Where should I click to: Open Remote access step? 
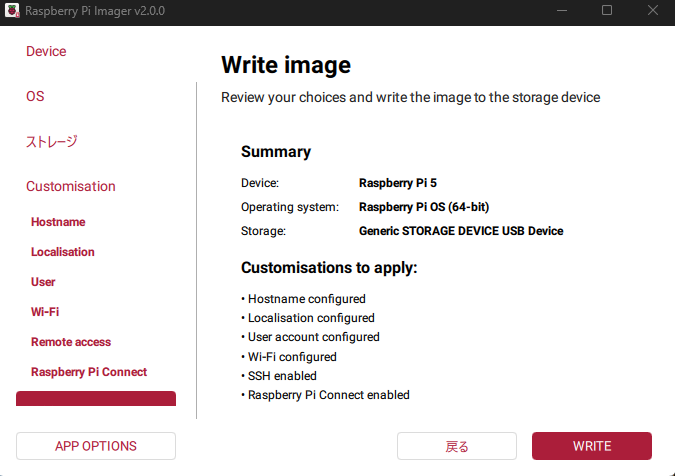click(x=71, y=342)
